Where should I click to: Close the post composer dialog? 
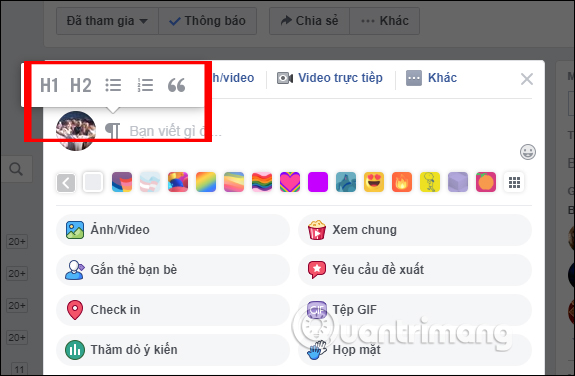(x=527, y=79)
